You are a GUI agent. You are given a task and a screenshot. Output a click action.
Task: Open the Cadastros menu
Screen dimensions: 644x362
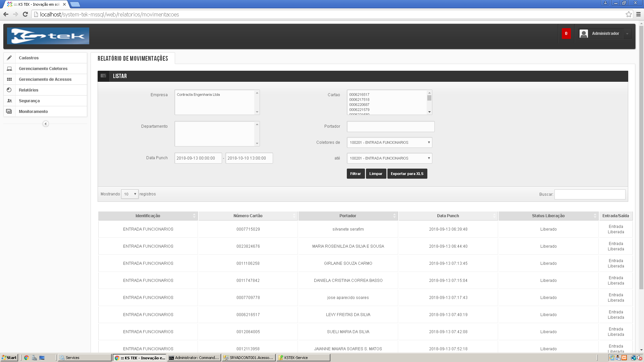(45, 58)
